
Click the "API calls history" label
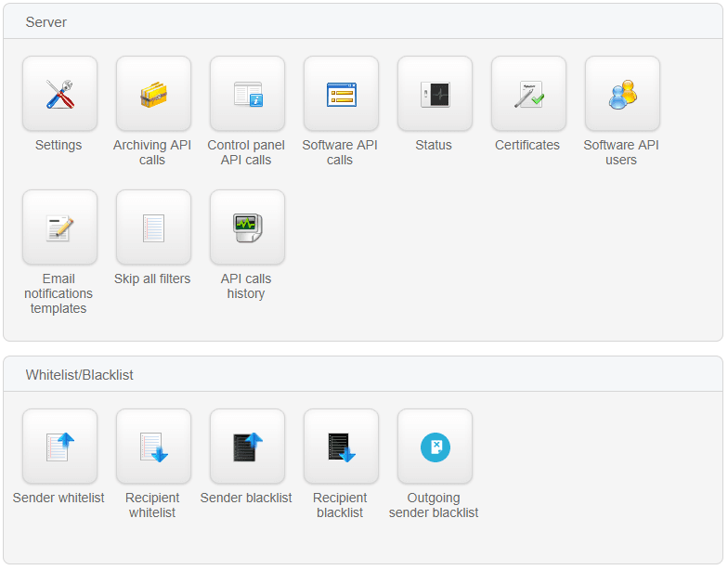(x=246, y=286)
